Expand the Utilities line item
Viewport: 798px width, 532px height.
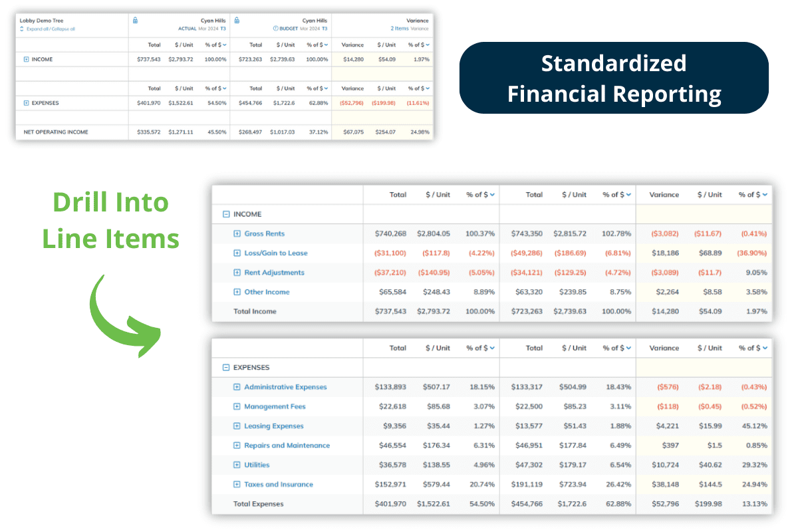pos(237,465)
